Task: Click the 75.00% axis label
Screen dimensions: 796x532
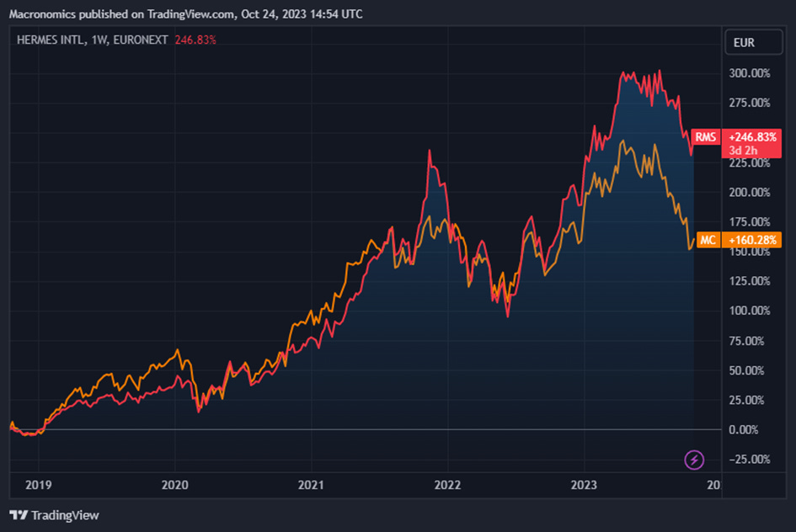Action: (x=746, y=341)
